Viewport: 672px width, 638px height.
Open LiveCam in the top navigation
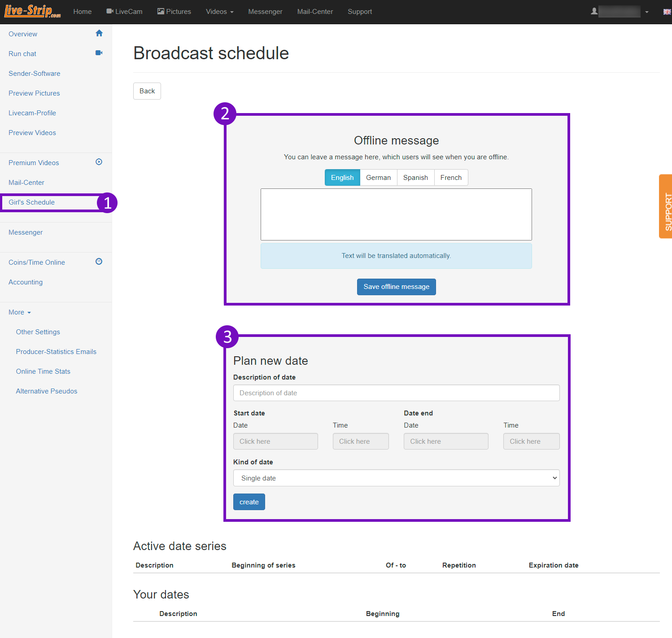click(124, 12)
